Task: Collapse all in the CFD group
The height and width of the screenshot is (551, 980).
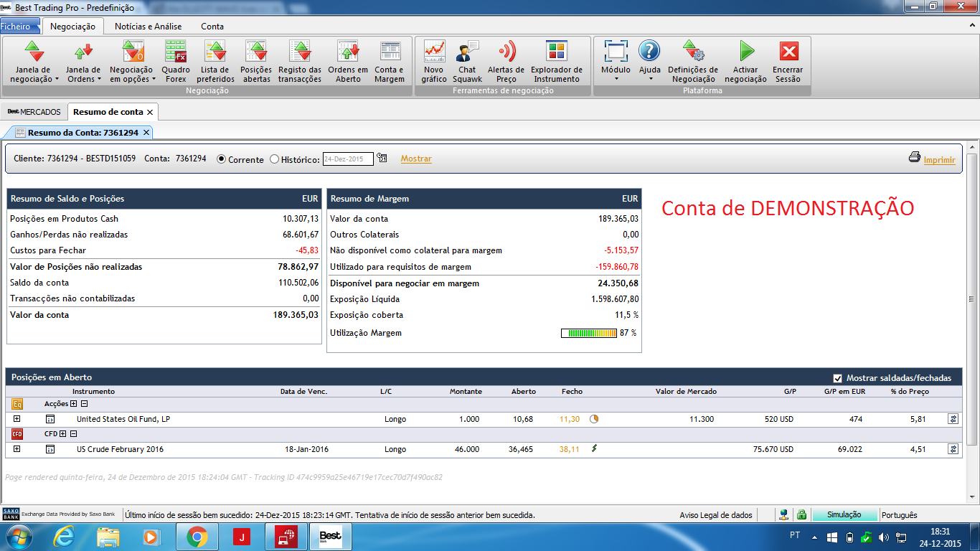Action: pos(73,434)
